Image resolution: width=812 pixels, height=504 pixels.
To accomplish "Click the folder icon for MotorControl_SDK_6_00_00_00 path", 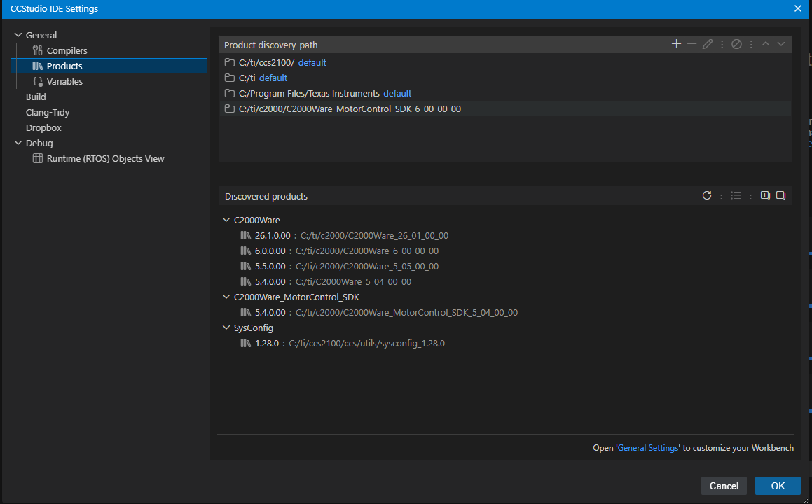I will pos(229,108).
